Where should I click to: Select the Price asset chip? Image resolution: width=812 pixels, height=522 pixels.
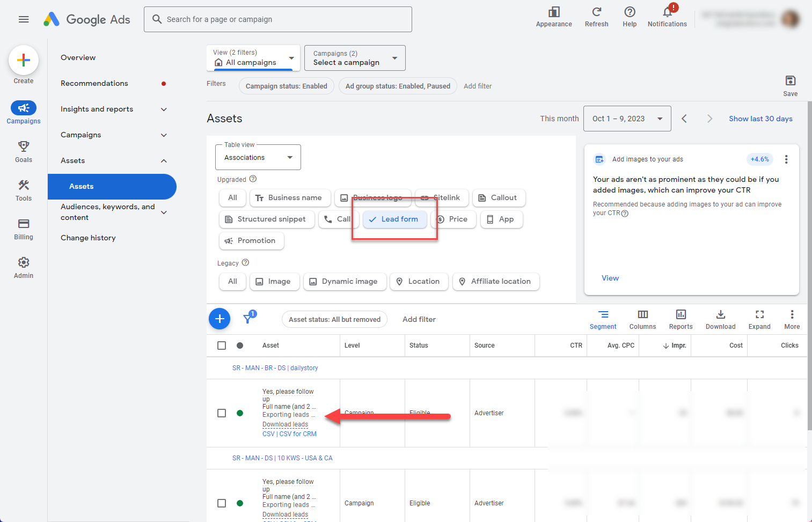[452, 219]
